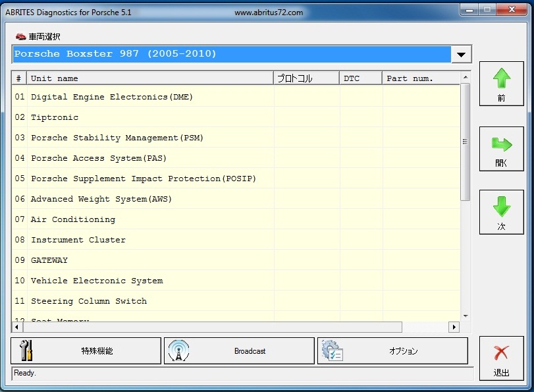
Task: Sort by the # column header
Action: [x=19, y=78]
